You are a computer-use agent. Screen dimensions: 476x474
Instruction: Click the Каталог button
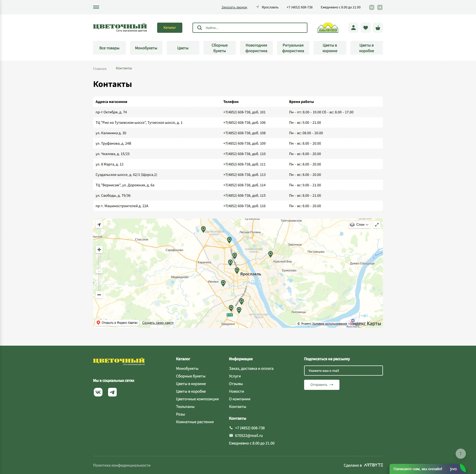tap(170, 28)
